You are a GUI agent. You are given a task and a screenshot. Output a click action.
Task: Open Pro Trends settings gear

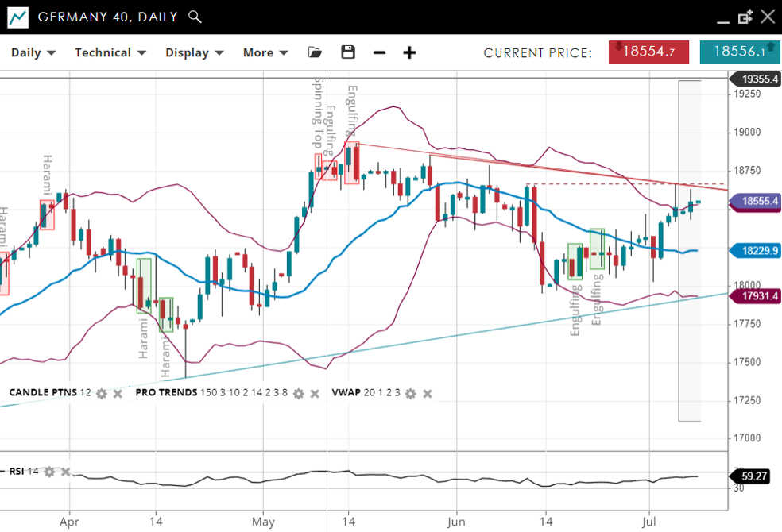pyautogui.click(x=299, y=393)
